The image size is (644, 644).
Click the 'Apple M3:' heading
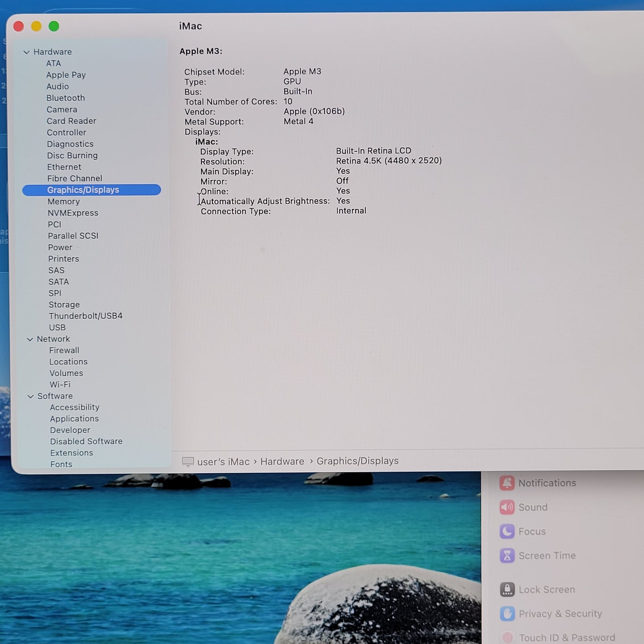(201, 51)
